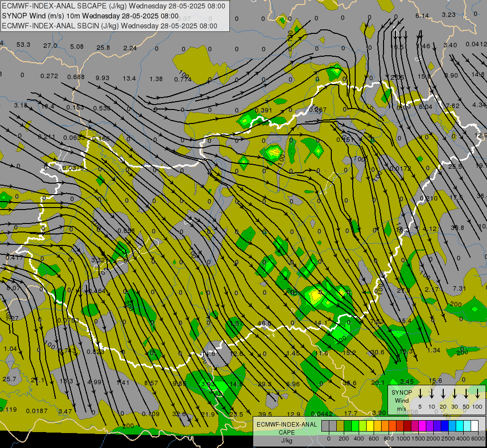
Task: Pick the pure blue CAPE legend swatch
Action: (444, 426)
